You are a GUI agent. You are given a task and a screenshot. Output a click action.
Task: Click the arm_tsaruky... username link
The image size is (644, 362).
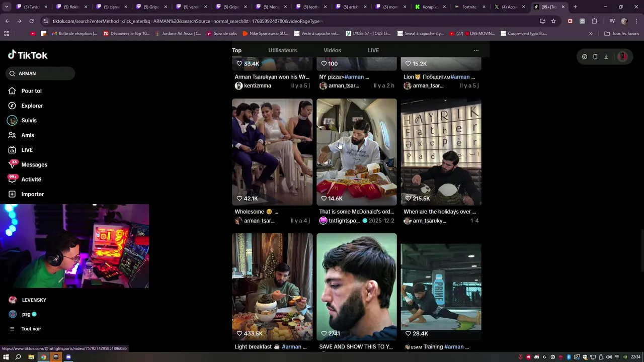429,221
